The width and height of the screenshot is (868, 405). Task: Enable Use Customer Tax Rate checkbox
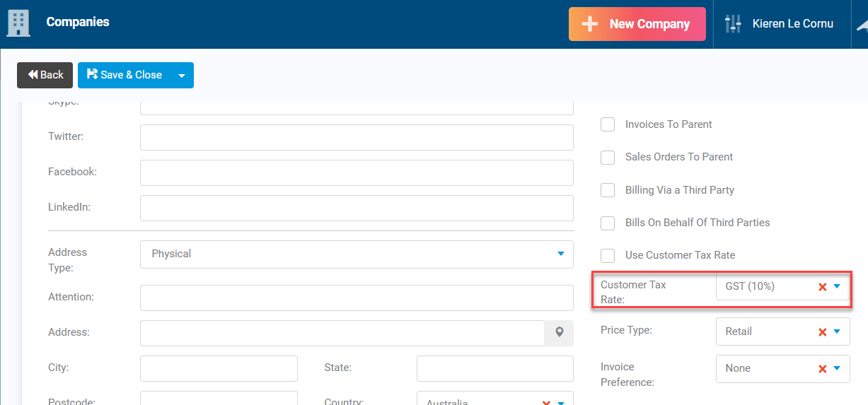point(608,255)
